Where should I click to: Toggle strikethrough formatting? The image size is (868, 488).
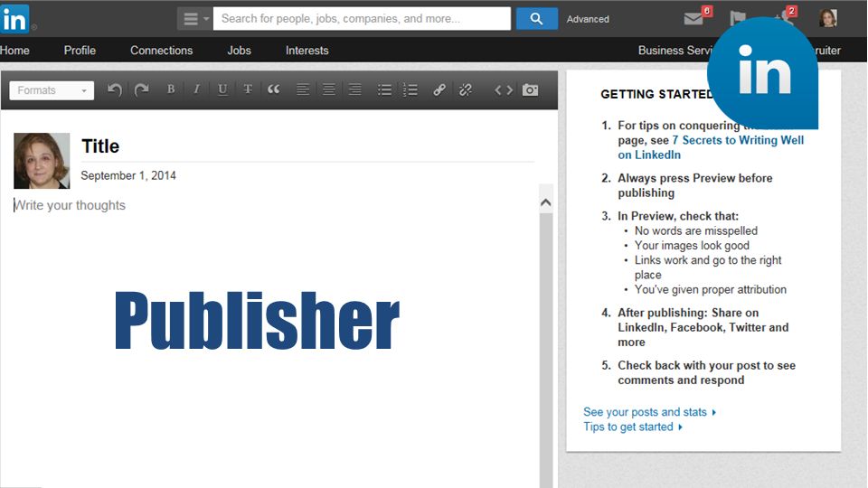[248, 89]
